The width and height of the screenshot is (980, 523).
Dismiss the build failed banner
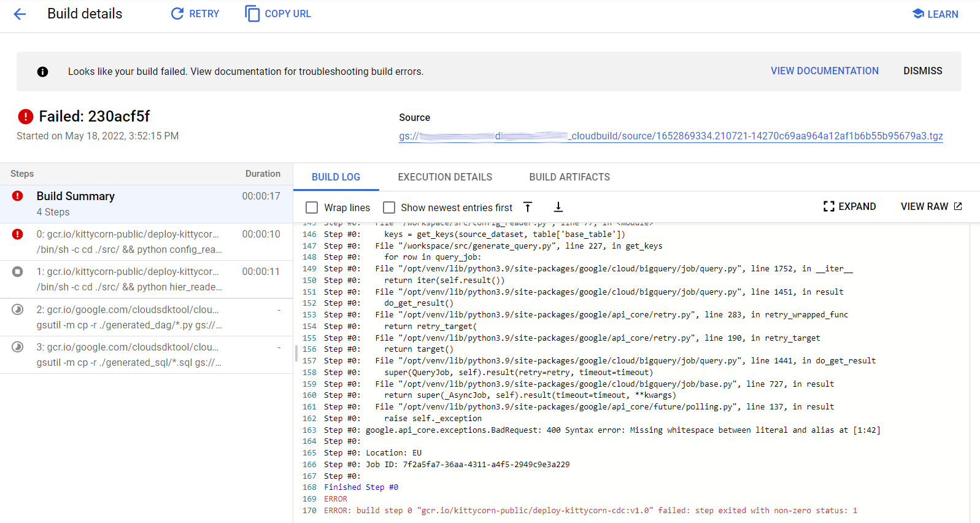coord(923,71)
